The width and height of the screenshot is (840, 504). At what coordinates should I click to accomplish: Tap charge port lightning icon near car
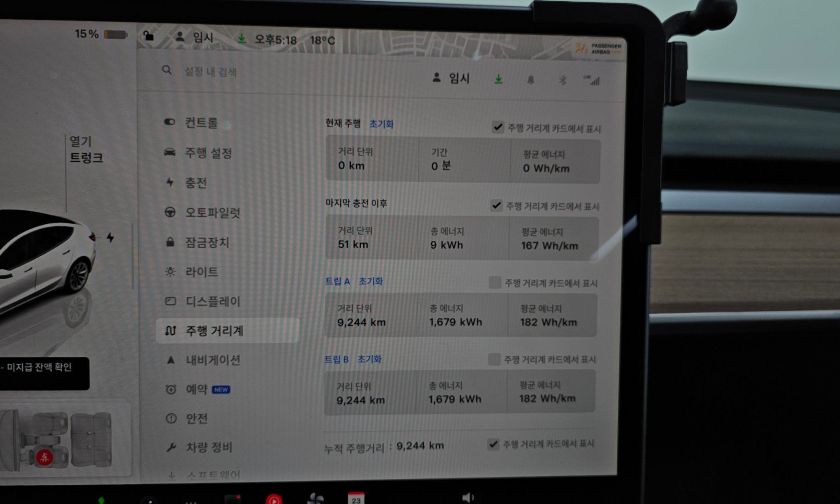(110, 238)
